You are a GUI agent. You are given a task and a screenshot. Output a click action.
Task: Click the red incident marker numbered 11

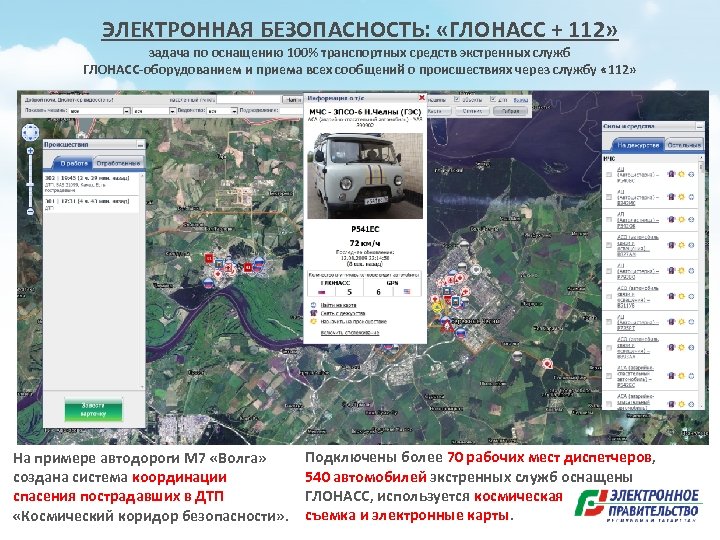209,259
